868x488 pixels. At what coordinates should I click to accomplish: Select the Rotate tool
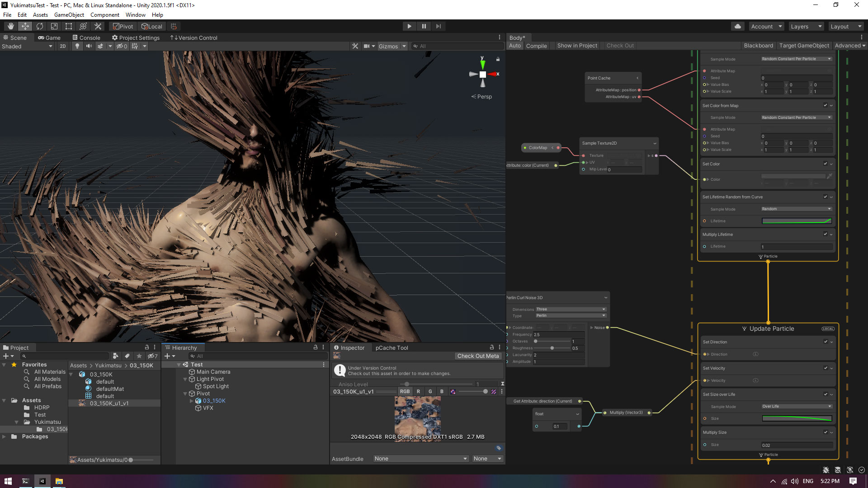40,26
